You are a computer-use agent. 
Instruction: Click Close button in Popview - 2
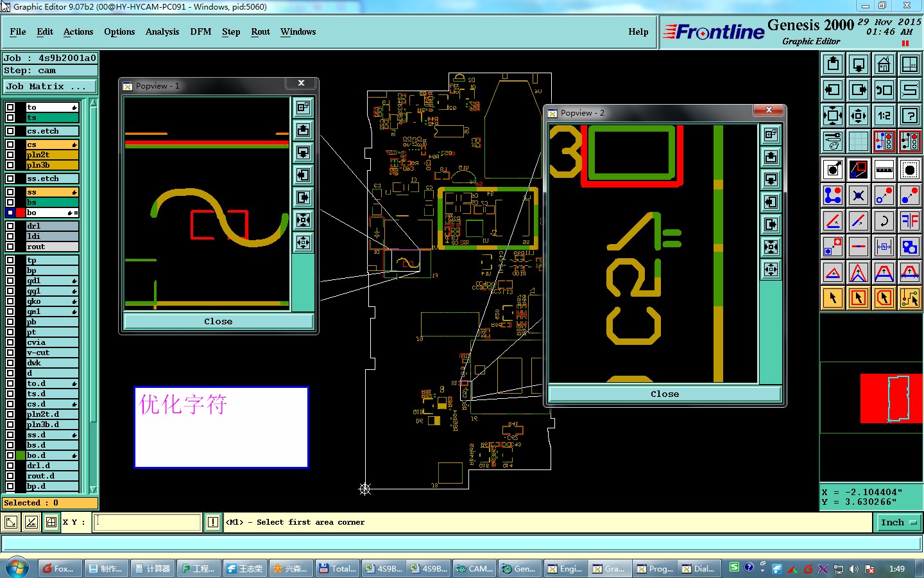[665, 394]
